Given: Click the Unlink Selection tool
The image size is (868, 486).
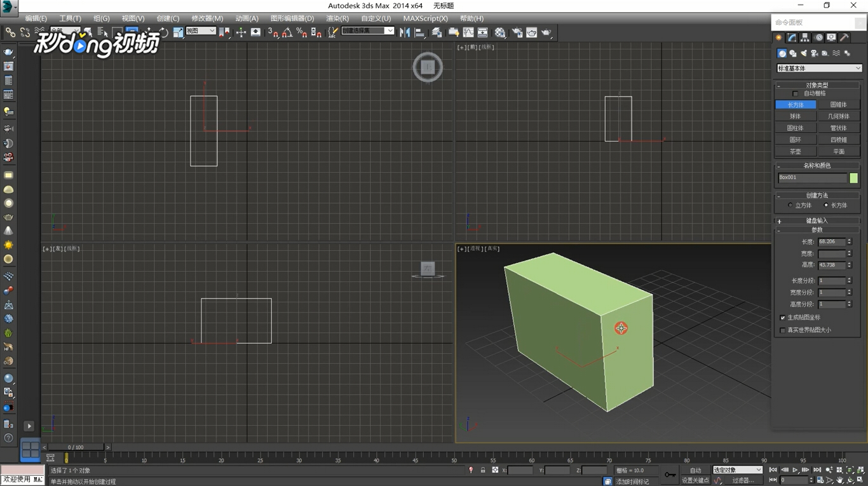Looking at the screenshot, I should tap(25, 32).
